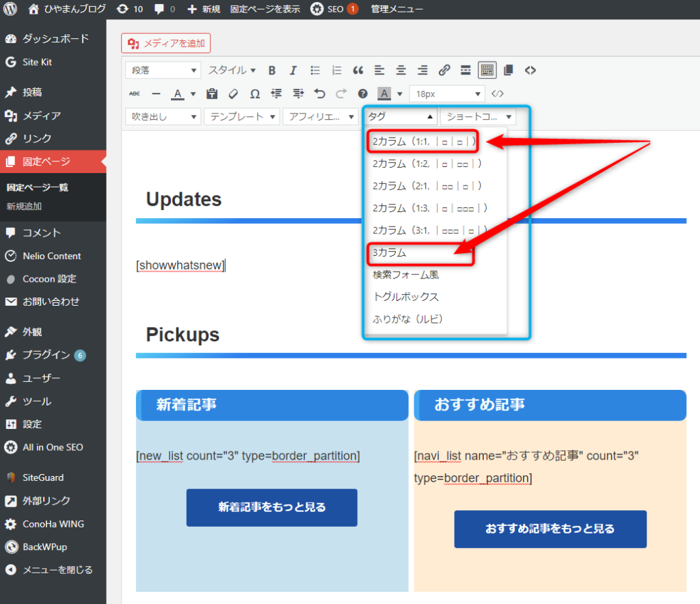The image size is (700, 604).
Task: Undo the last edit
Action: coord(319,94)
